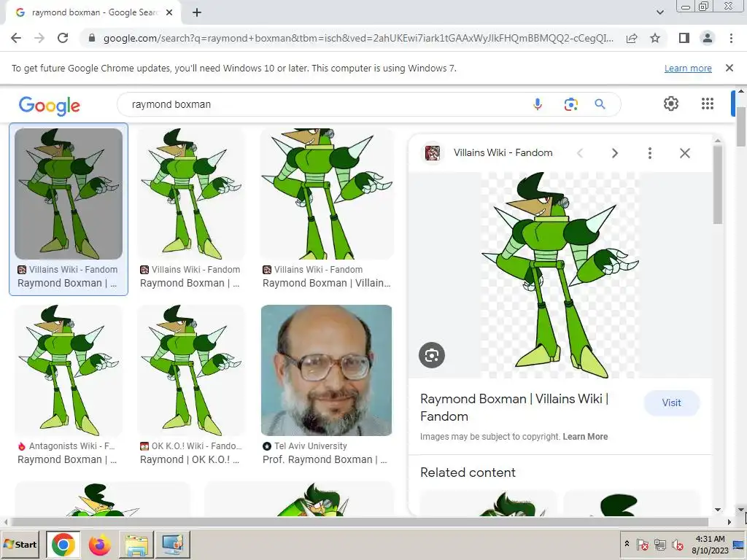
Task: Dismiss the Chrome update notification bar
Action: point(729,68)
